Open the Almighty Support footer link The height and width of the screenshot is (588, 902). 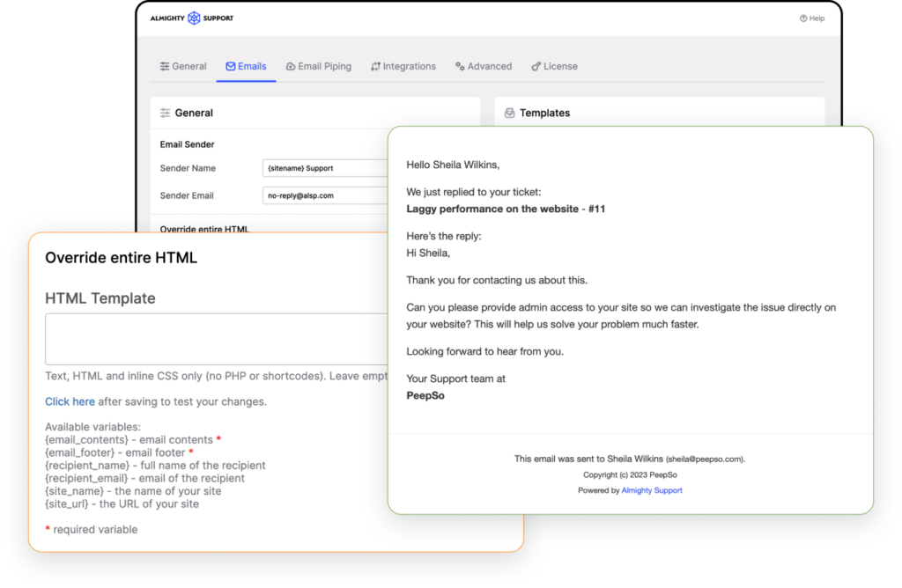click(x=652, y=490)
